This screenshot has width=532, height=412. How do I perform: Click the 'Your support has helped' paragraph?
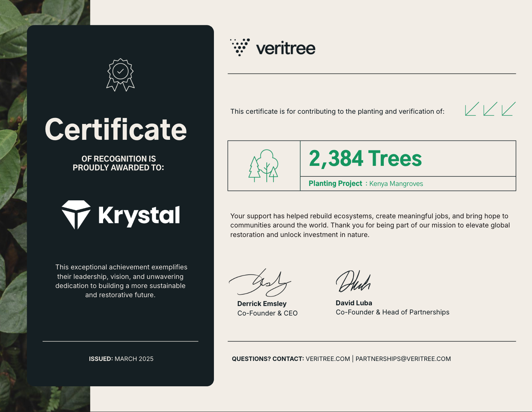[370, 225]
